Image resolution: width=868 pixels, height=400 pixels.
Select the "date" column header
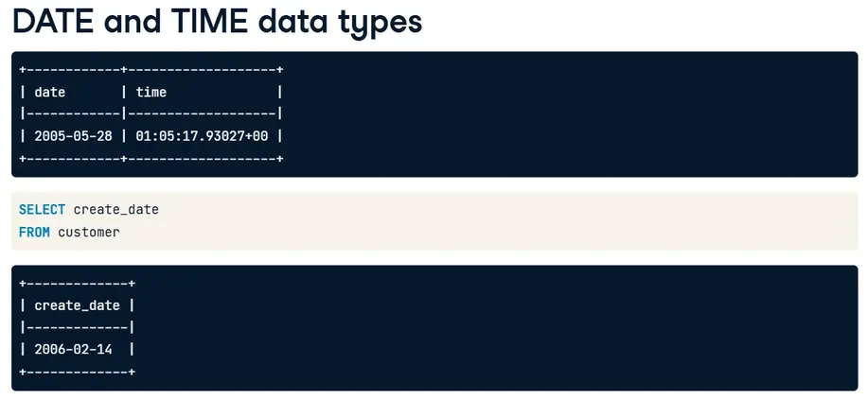(x=50, y=92)
